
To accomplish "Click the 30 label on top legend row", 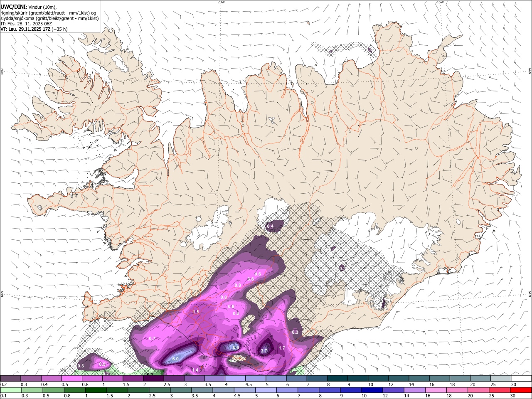I will click(x=513, y=384).
